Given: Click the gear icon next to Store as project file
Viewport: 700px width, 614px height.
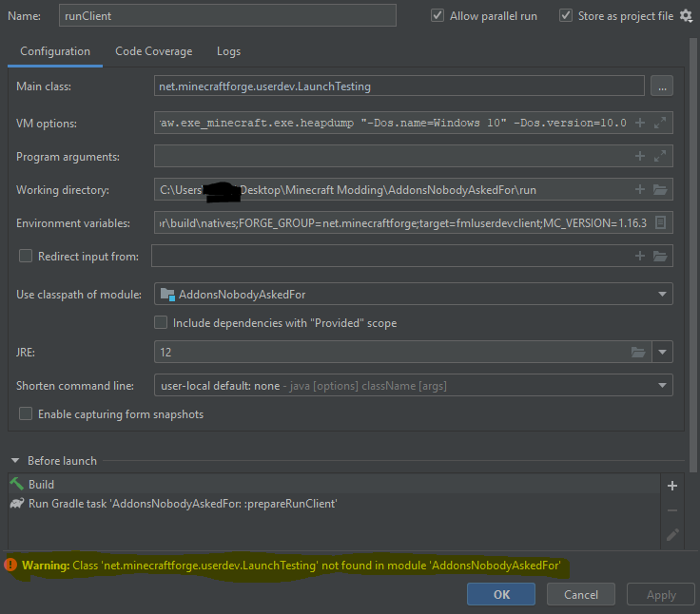Looking at the screenshot, I should pyautogui.click(x=686, y=15).
